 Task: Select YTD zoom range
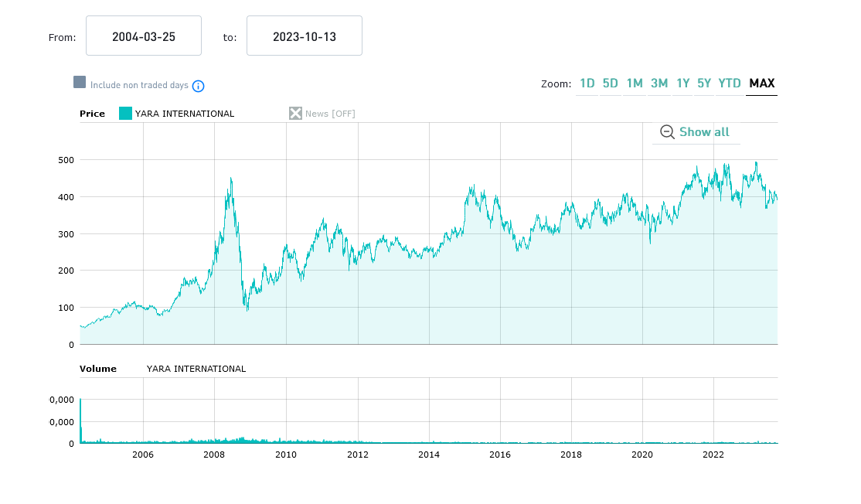730,83
